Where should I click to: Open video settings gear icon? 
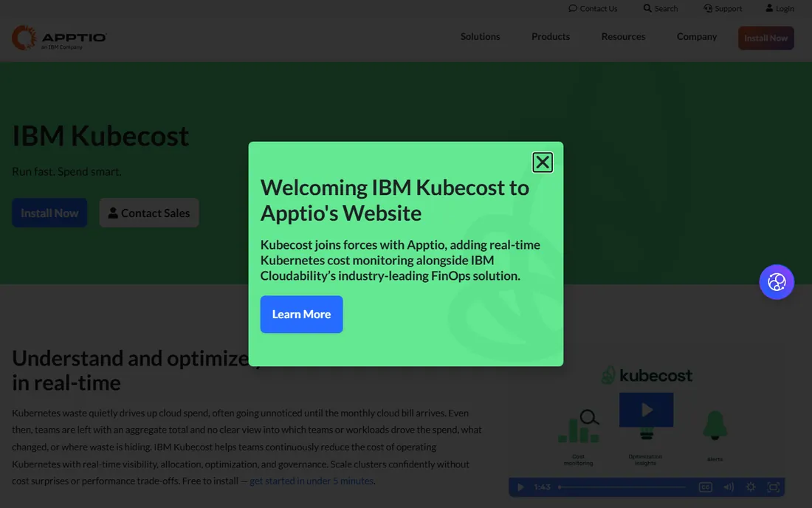point(751,487)
